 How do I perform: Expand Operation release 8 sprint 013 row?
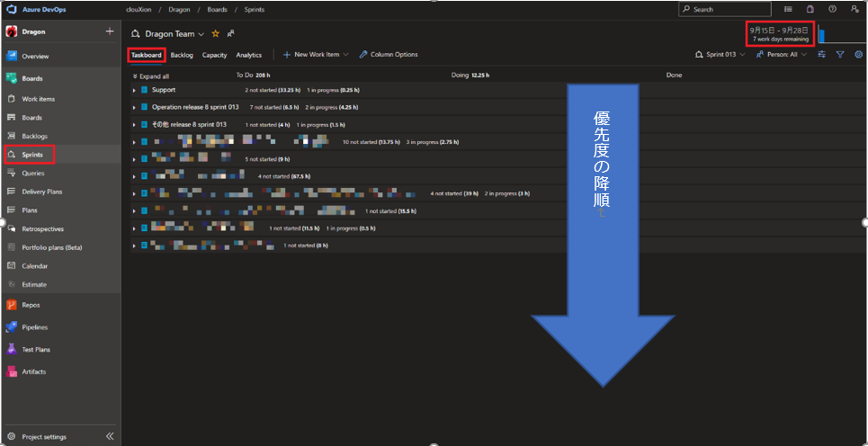point(134,107)
